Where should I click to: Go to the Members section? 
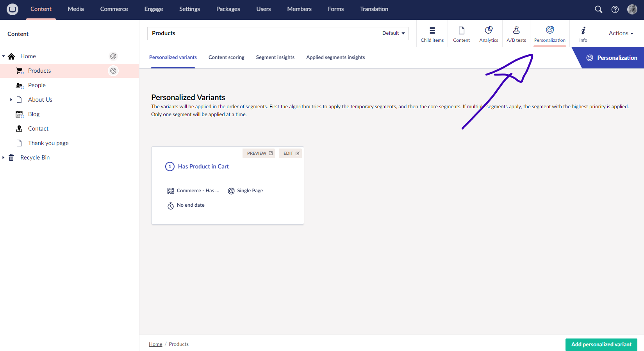[300, 9]
